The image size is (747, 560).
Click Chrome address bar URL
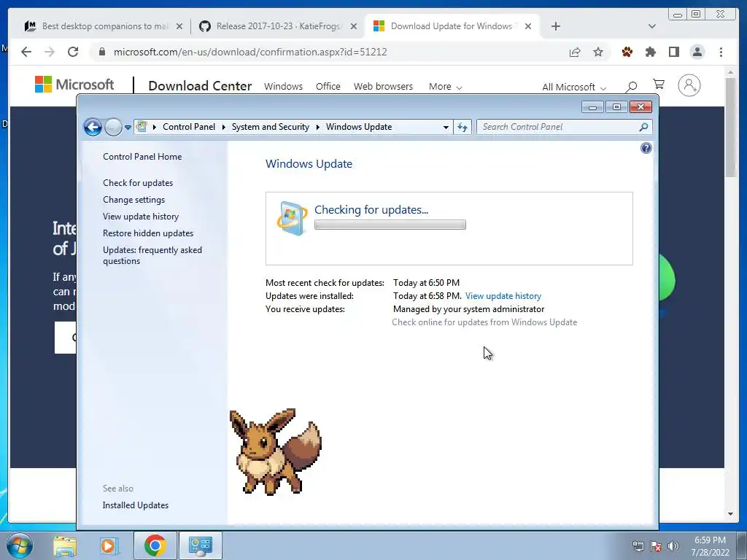(x=250, y=52)
